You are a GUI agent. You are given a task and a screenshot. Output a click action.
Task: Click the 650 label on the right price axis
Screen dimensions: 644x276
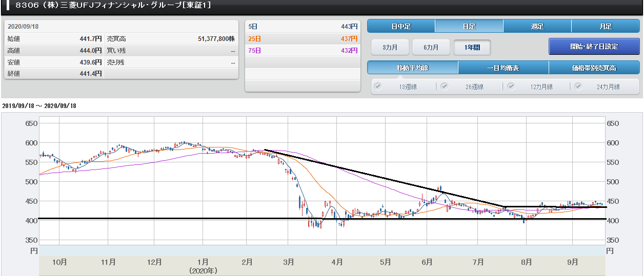click(x=613, y=123)
